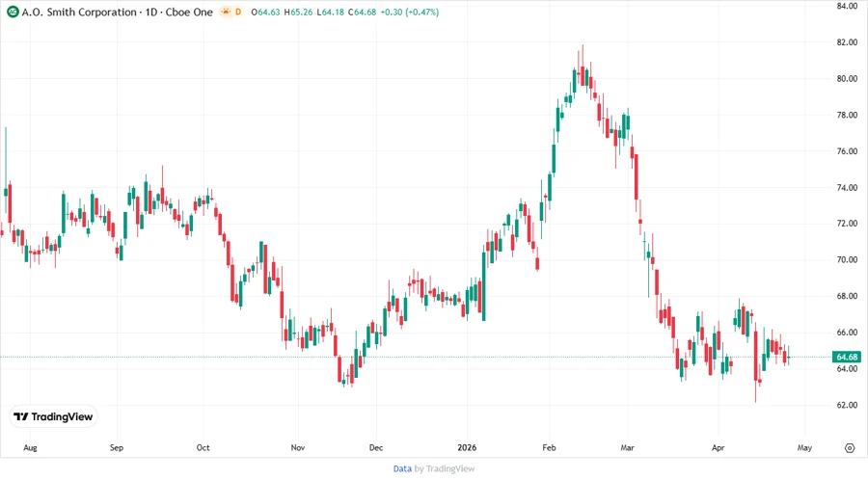
Task: Click the high value H65.26
Action: click(298, 13)
